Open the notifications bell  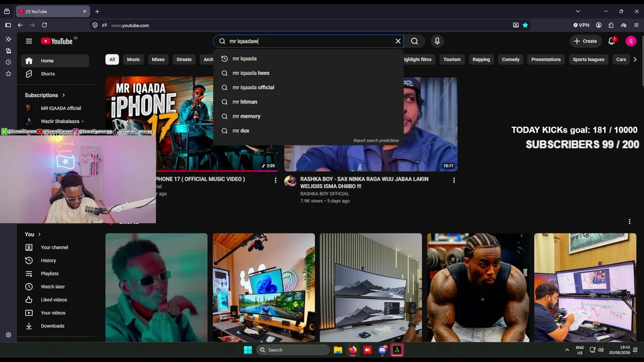click(x=612, y=41)
